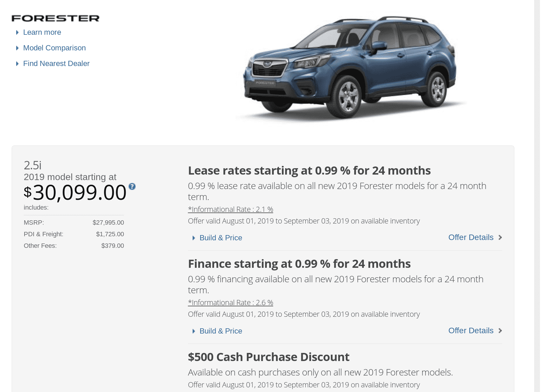Expand finance Offer Details chevron

pos(500,331)
